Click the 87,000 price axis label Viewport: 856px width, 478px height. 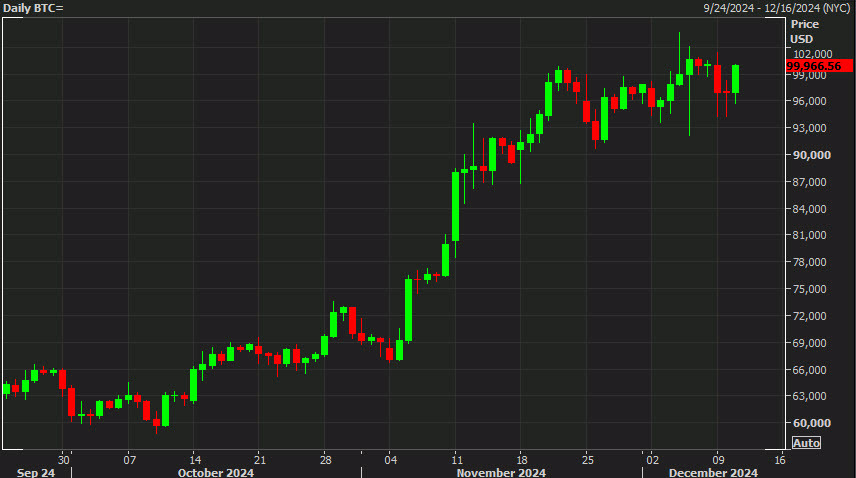coord(810,182)
